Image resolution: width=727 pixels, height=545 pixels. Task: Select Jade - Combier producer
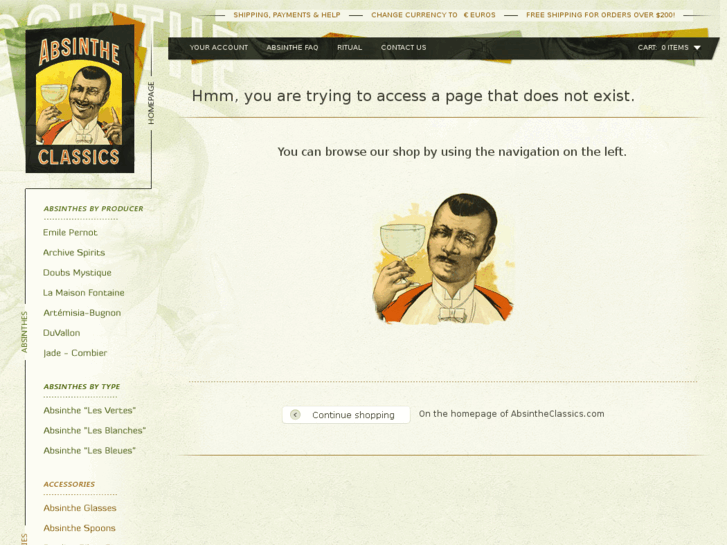coord(75,353)
